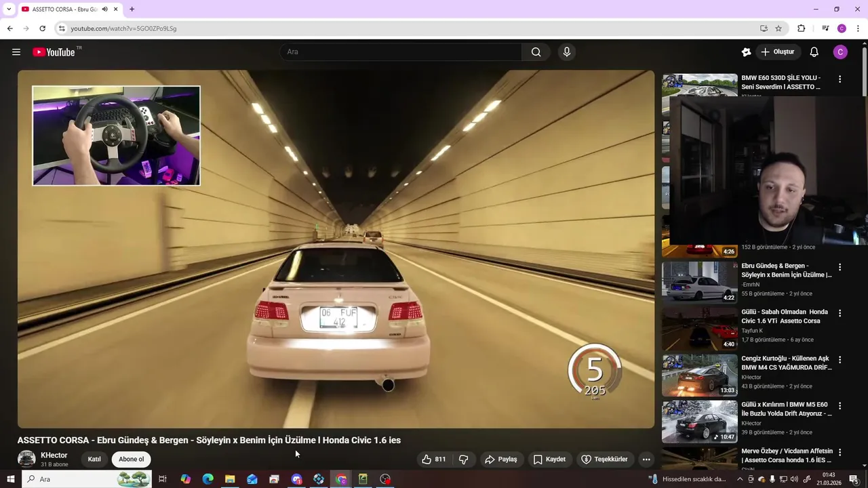Image resolution: width=868 pixels, height=488 pixels.
Task: Open the KHector channel name link
Action: (54, 455)
